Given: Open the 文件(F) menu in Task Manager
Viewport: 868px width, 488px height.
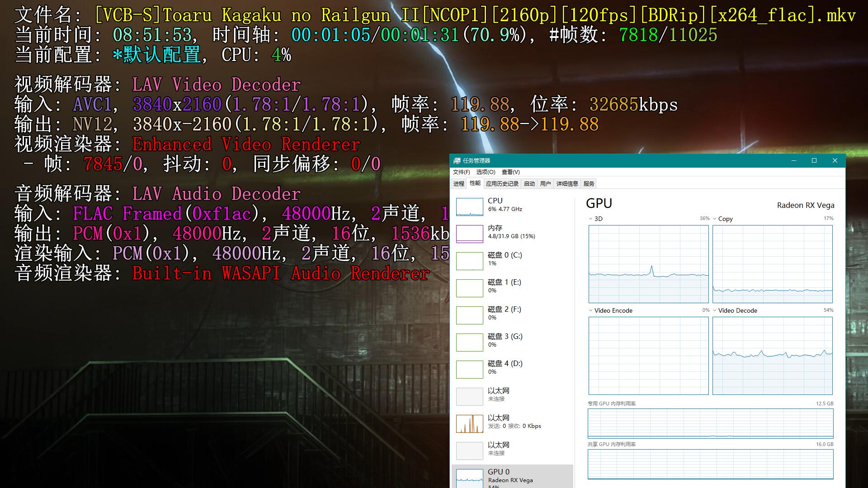Looking at the screenshot, I should 461,172.
